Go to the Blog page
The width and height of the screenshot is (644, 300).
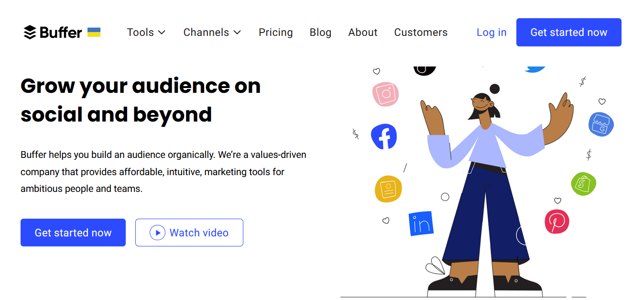320,33
